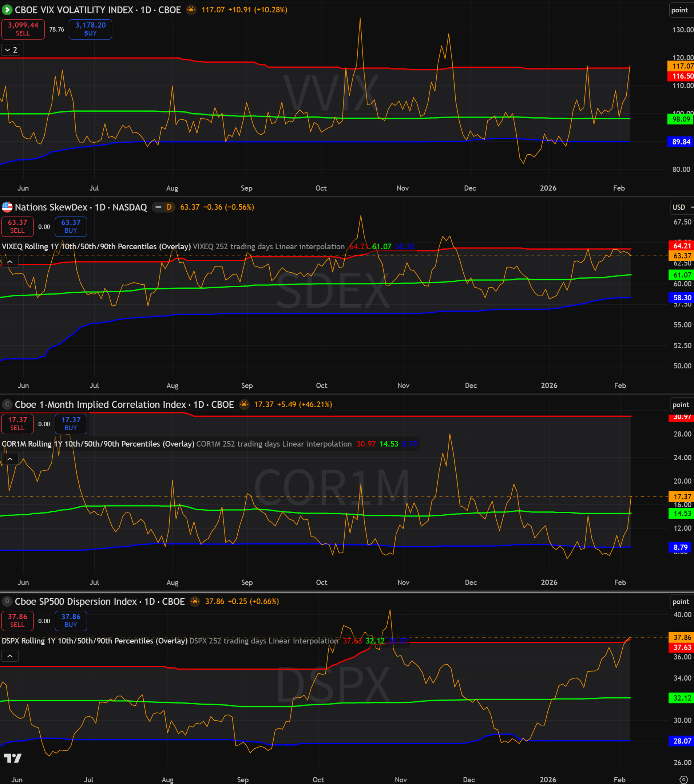The image size is (694, 784).
Task: Click the gray C symbol icon for Implied Correlation
Action: coord(7,404)
